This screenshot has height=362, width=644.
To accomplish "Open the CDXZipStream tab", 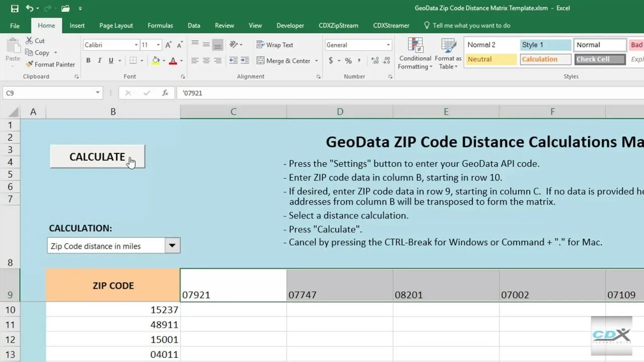I will coord(339,26).
